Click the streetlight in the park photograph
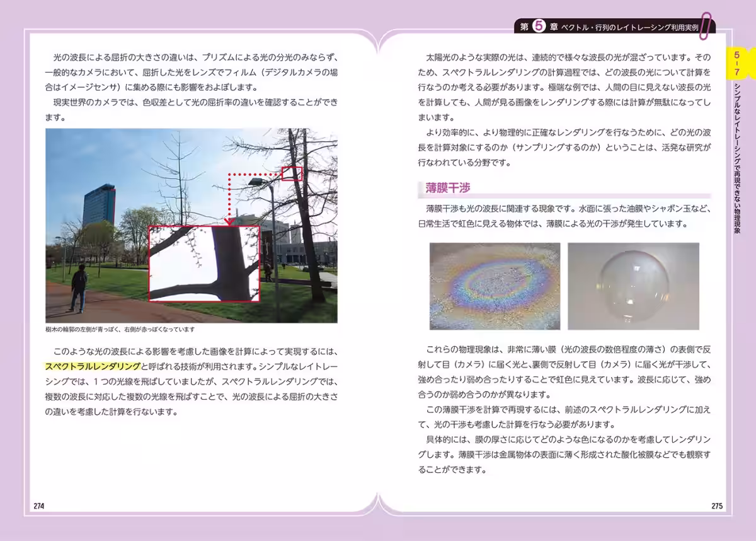 pos(255,182)
